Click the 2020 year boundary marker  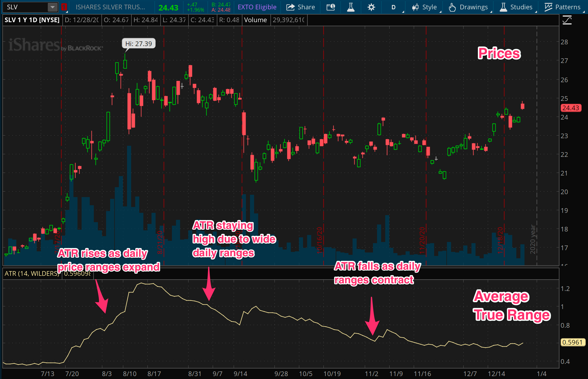tap(537, 146)
